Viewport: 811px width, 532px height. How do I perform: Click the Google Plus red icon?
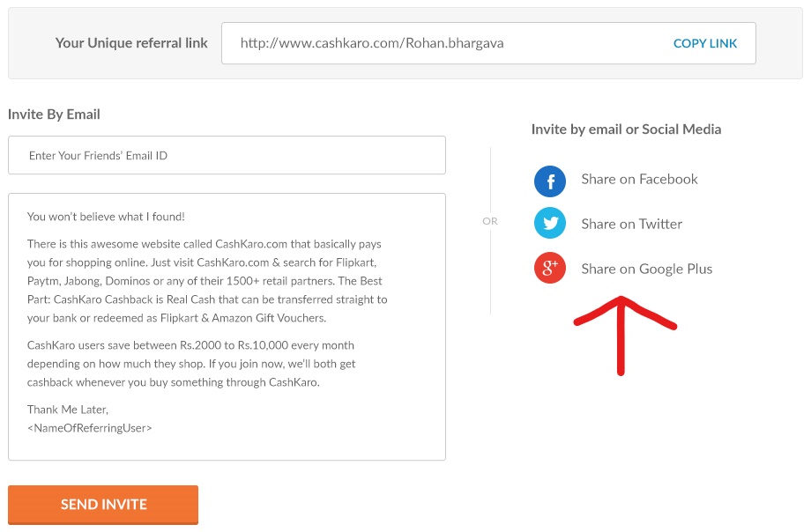pyautogui.click(x=550, y=268)
